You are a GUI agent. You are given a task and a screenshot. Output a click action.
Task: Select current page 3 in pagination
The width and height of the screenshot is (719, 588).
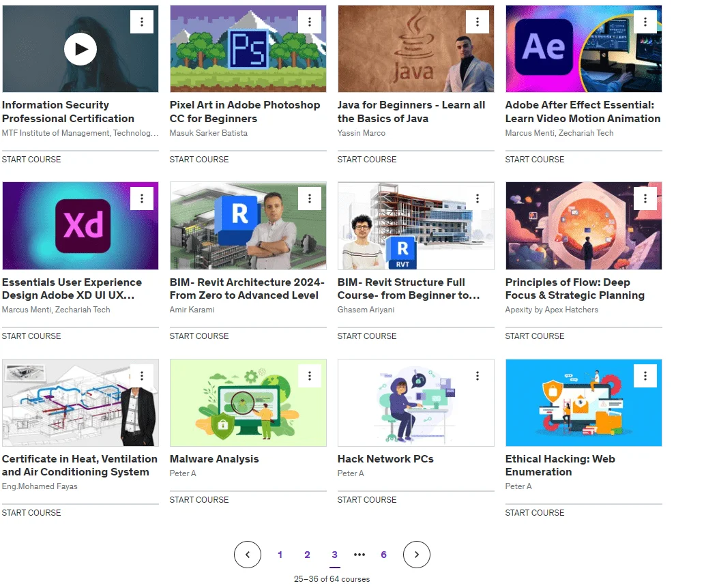335,555
